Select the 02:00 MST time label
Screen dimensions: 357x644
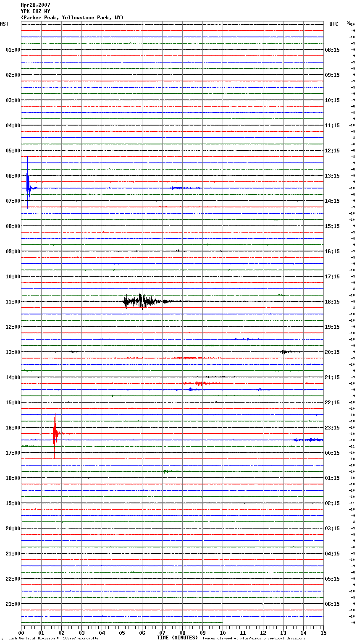(13, 75)
